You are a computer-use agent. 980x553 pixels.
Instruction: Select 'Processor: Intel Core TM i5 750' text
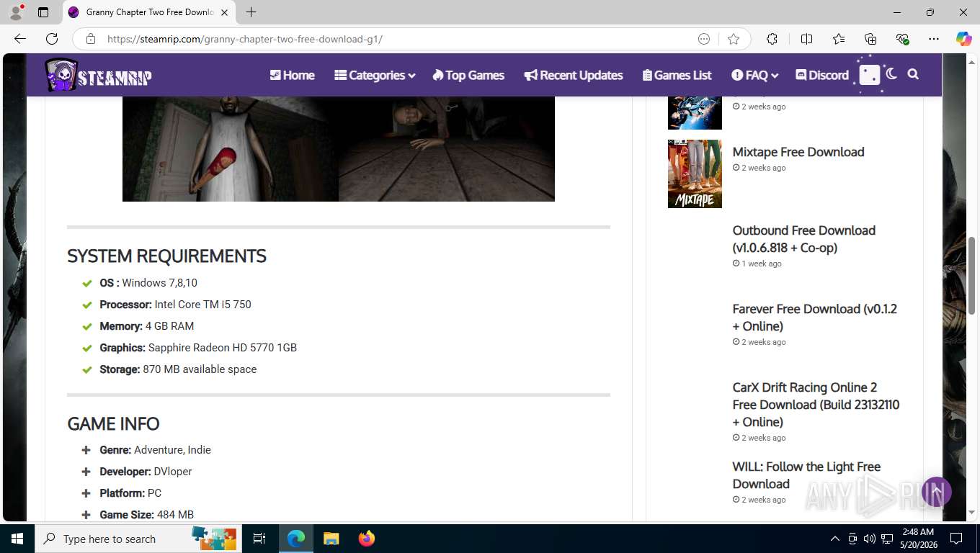tap(175, 305)
